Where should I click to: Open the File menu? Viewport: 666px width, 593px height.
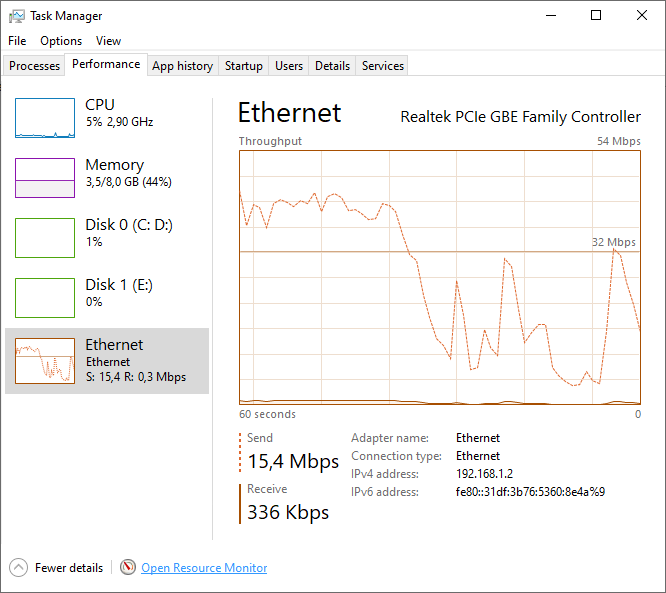point(17,41)
